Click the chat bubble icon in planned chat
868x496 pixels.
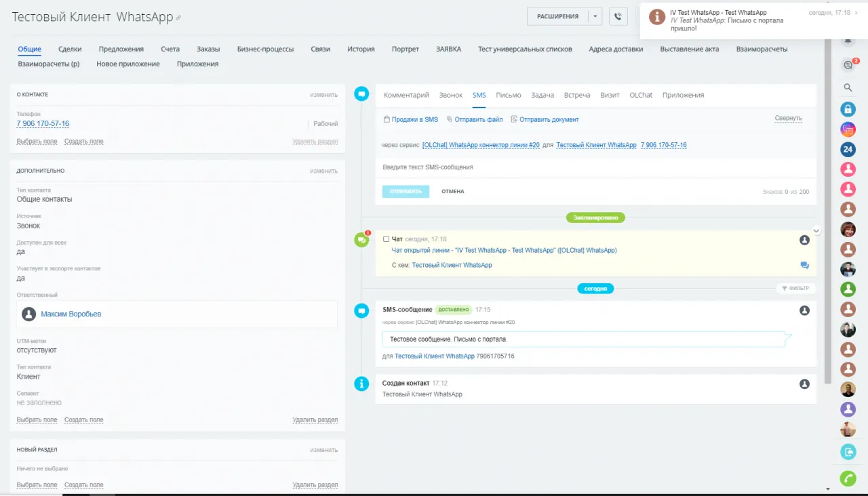pyautogui.click(x=804, y=266)
